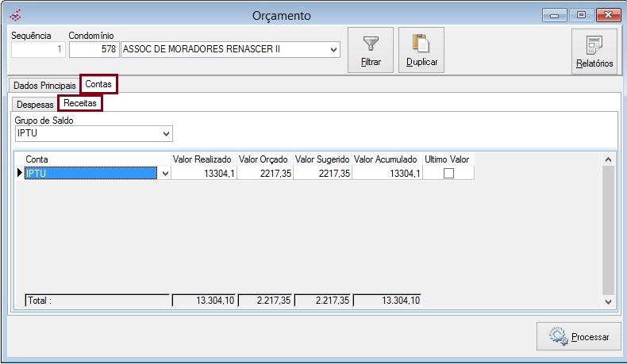Screen dimensions: 627x364
Task: Click the application logo icon in title bar
Action: (15, 15)
